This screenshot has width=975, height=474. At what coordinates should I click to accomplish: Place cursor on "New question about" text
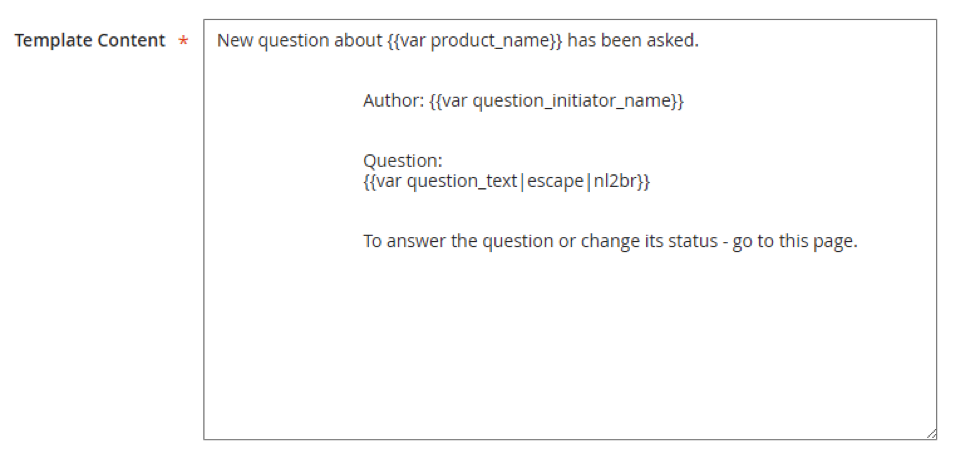(x=299, y=41)
